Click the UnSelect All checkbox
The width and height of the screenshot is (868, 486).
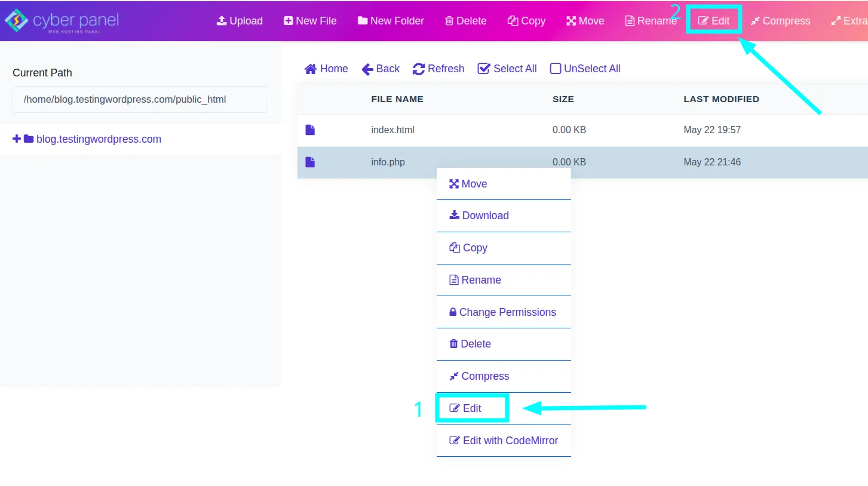tap(556, 69)
